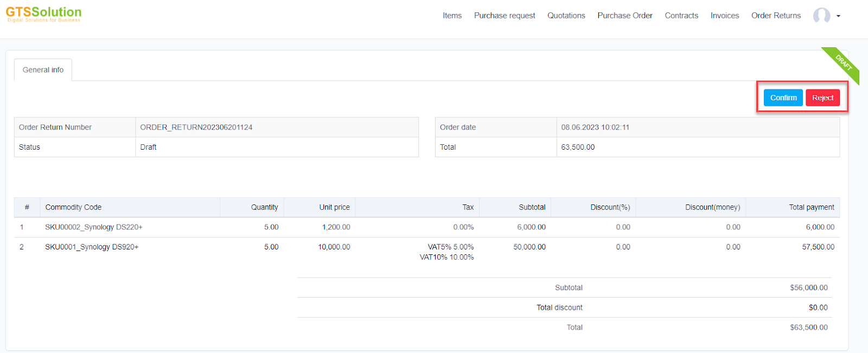The height and width of the screenshot is (353, 868).
Task: Click the Total payment column header
Action: click(811, 207)
